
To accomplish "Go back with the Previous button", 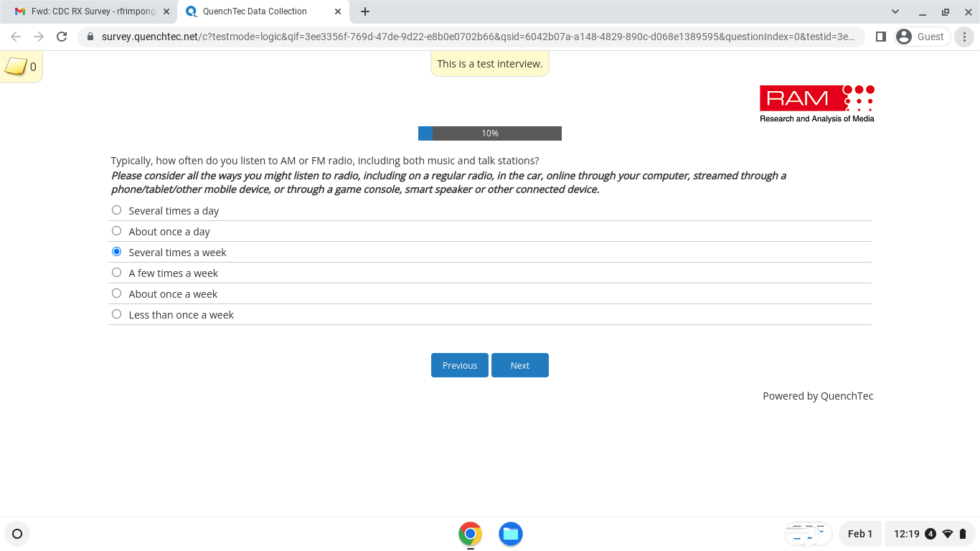I will click(459, 365).
